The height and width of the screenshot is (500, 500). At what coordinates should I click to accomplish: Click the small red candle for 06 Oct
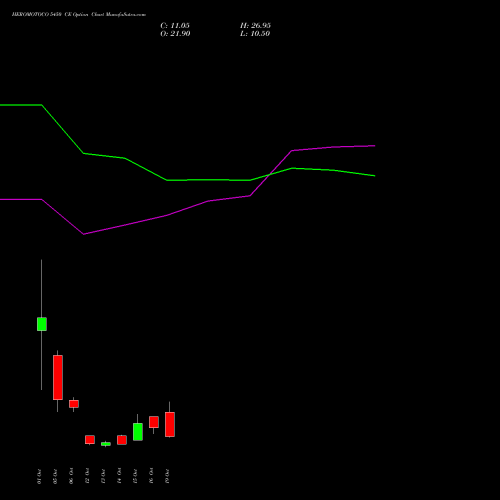(74, 404)
